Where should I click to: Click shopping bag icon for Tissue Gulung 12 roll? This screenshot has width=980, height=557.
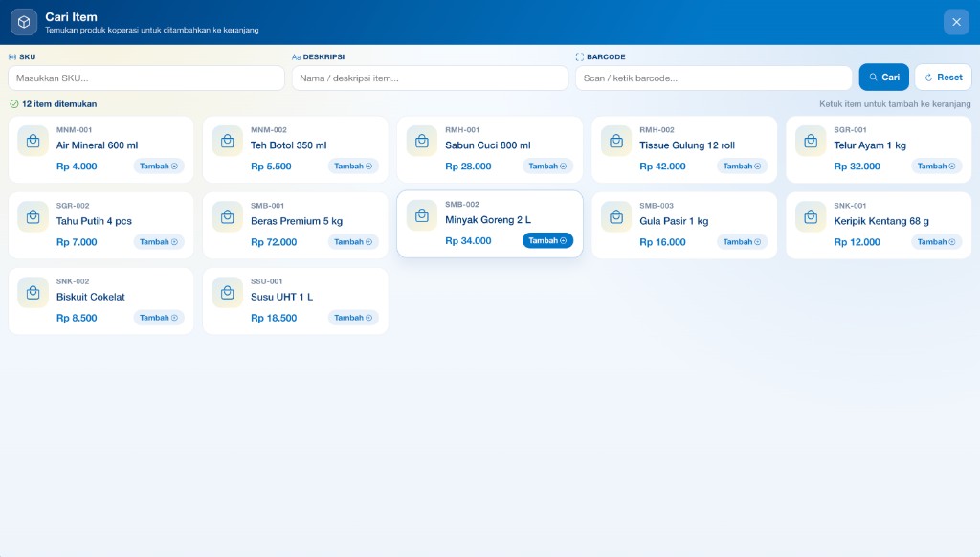[x=616, y=142]
